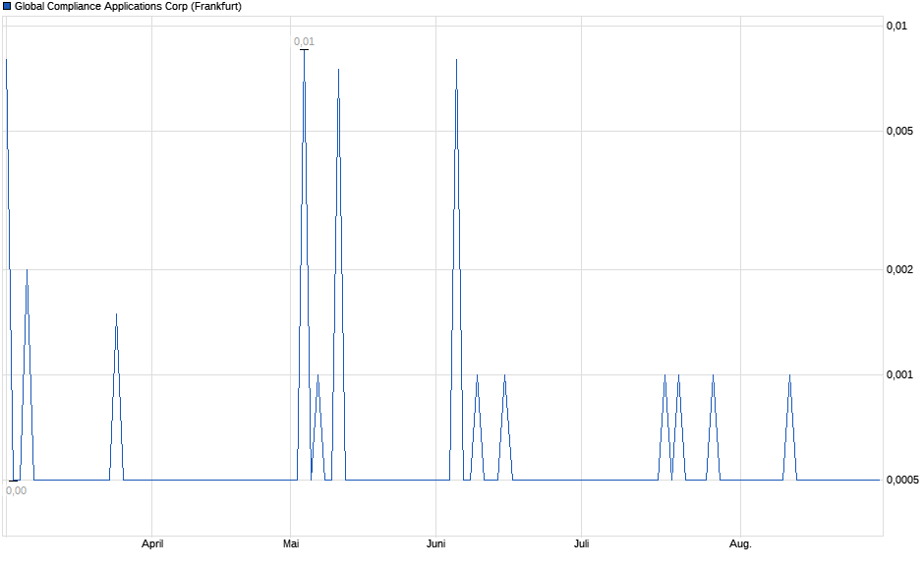Click the blue legend color square
The image size is (924, 569).
point(7,7)
